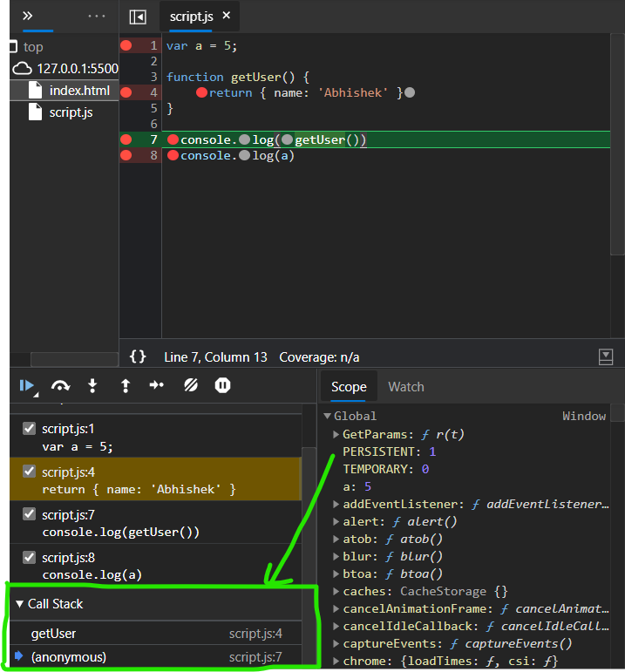This screenshot has width=625, height=672.
Task: Click the Step out of current function icon
Action: [x=126, y=386]
